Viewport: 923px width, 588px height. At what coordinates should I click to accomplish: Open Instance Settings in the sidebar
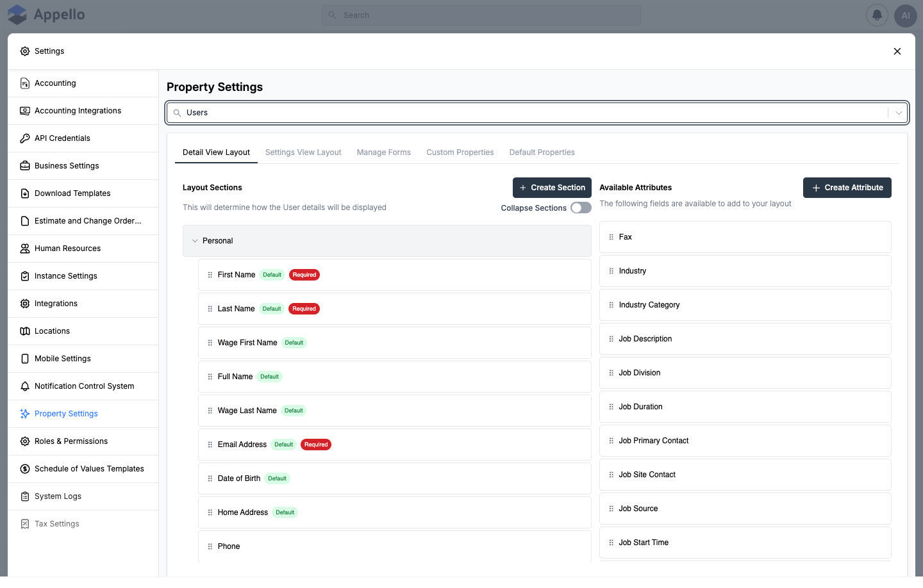pos(83,276)
